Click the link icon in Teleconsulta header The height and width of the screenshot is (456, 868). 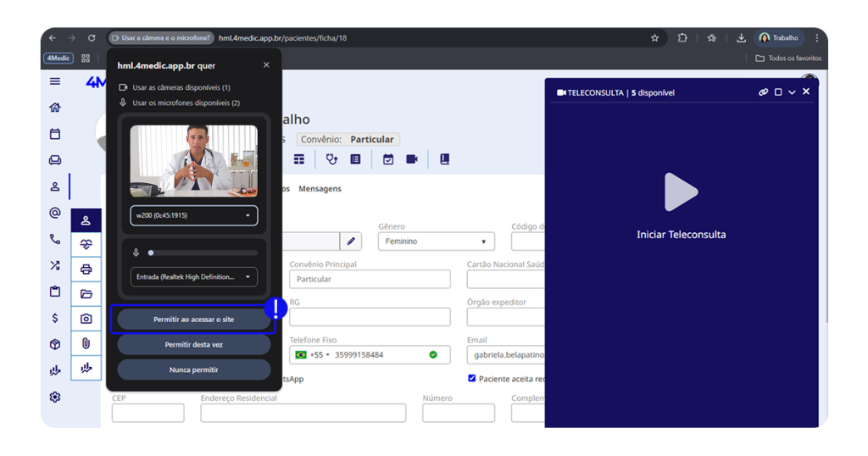763,92
